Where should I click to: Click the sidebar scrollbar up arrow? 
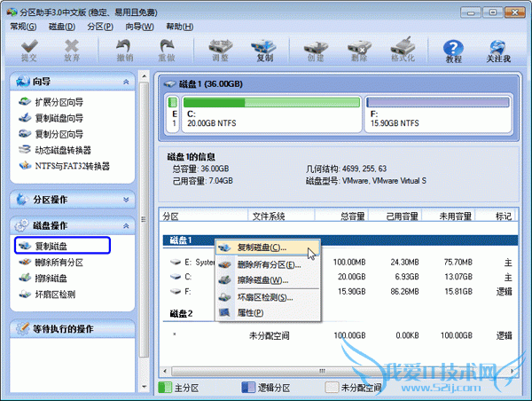point(145,75)
